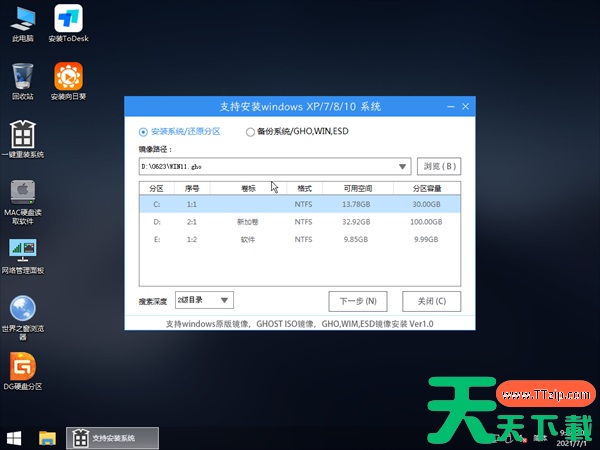The height and width of the screenshot is (450, 600).
Task: Select the C: partition row
Action: point(300,204)
